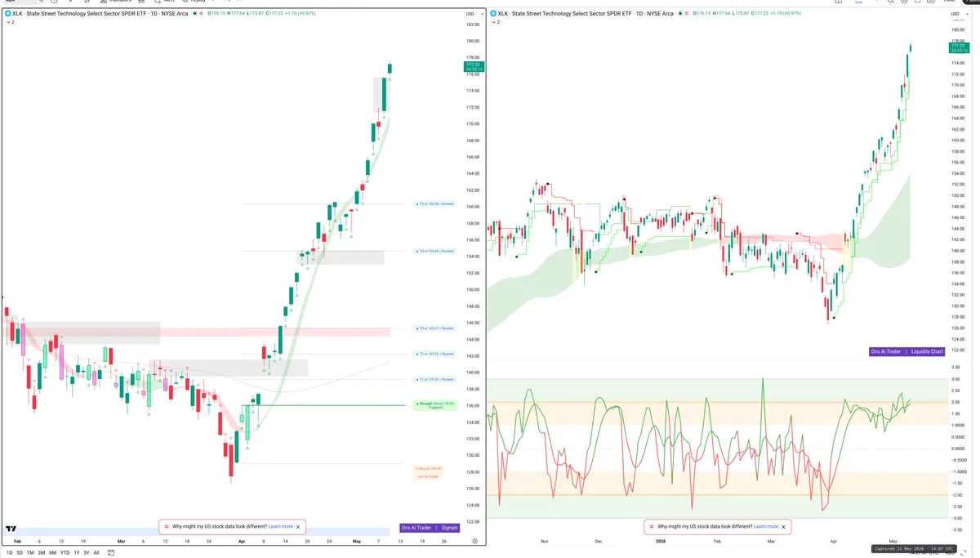This screenshot has height=558, width=980.
Task: Click the Ocs Ai Trader Liquidity Chart badge
Action: 907,351
